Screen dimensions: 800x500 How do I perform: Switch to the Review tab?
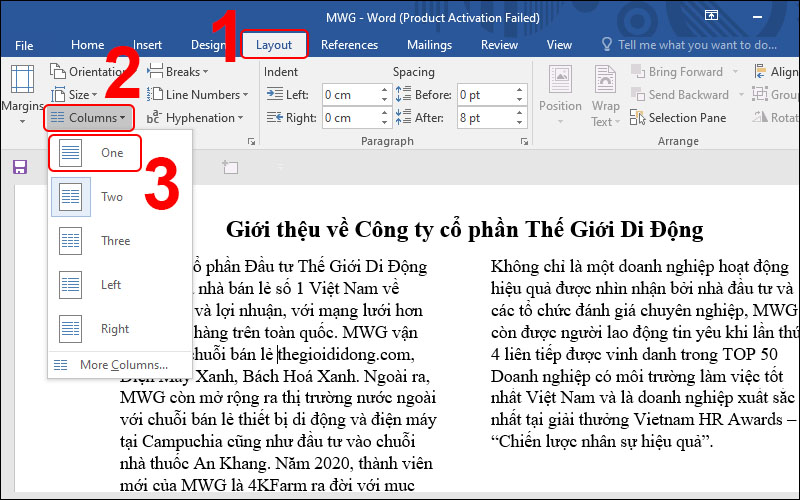[x=499, y=45]
